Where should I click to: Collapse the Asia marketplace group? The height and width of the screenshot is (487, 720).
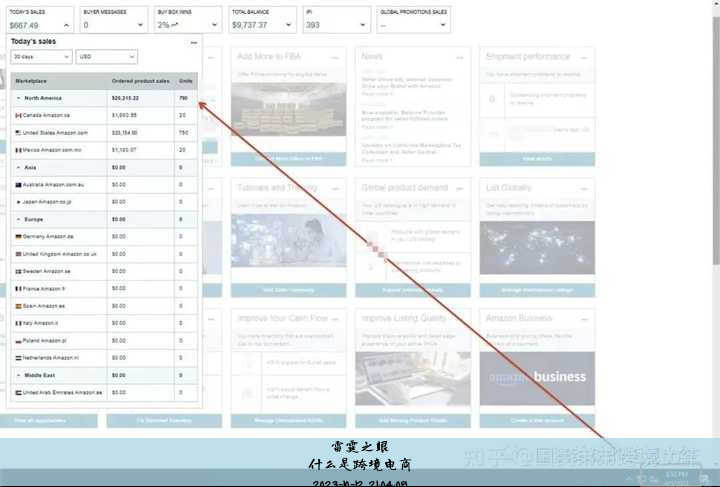(19, 167)
